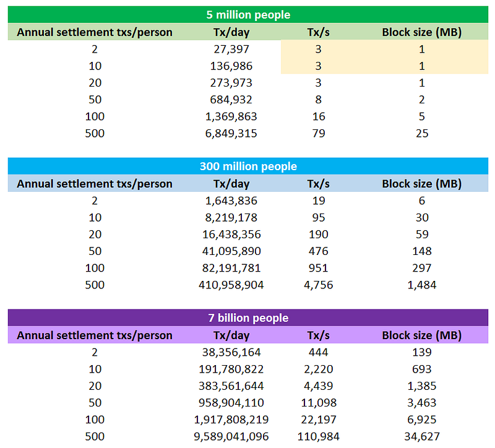495x448 pixels.
Task: Click the cell reading 383,561,644
Action: tap(231, 386)
